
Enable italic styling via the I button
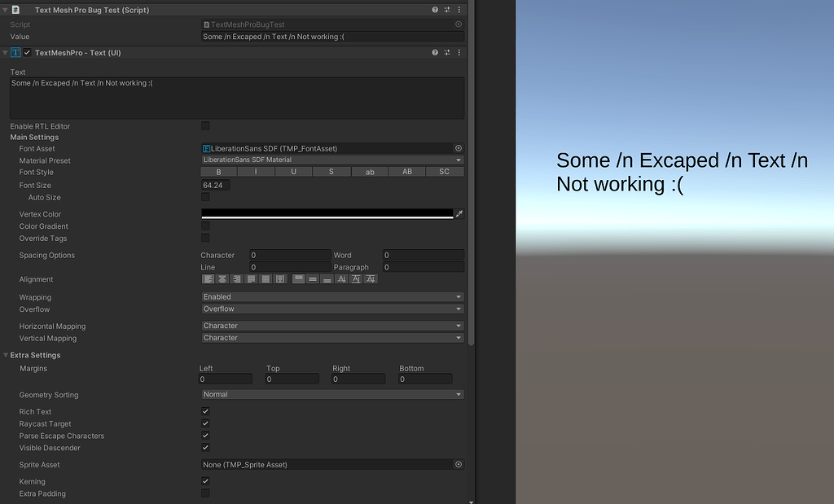(x=256, y=172)
